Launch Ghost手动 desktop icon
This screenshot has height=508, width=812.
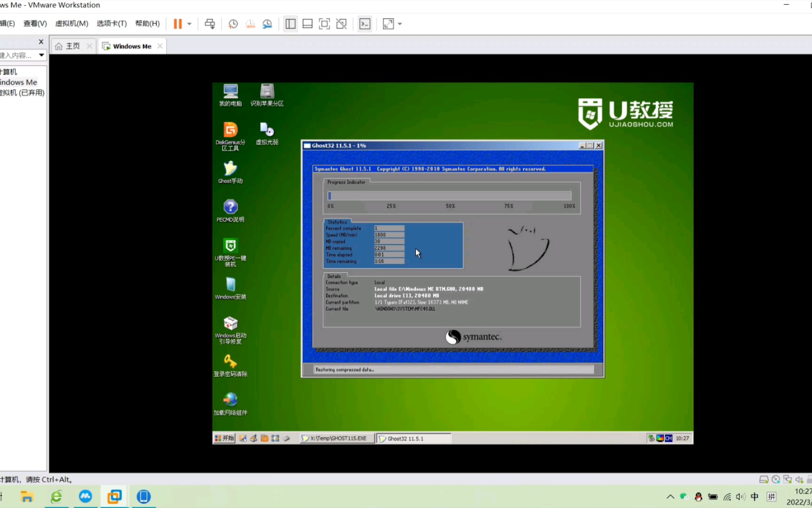point(230,172)
